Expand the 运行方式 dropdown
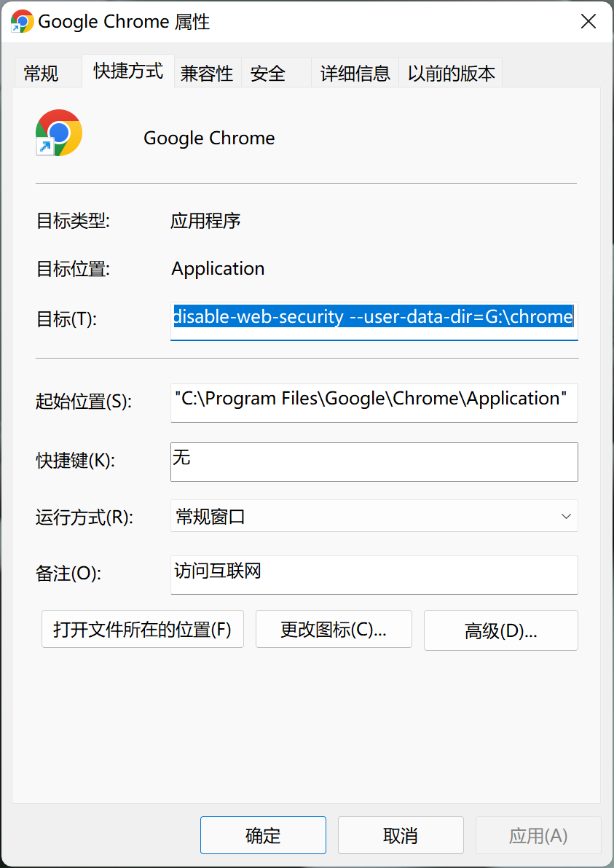This screenshot has height=868, width=614. coord(374,517)
